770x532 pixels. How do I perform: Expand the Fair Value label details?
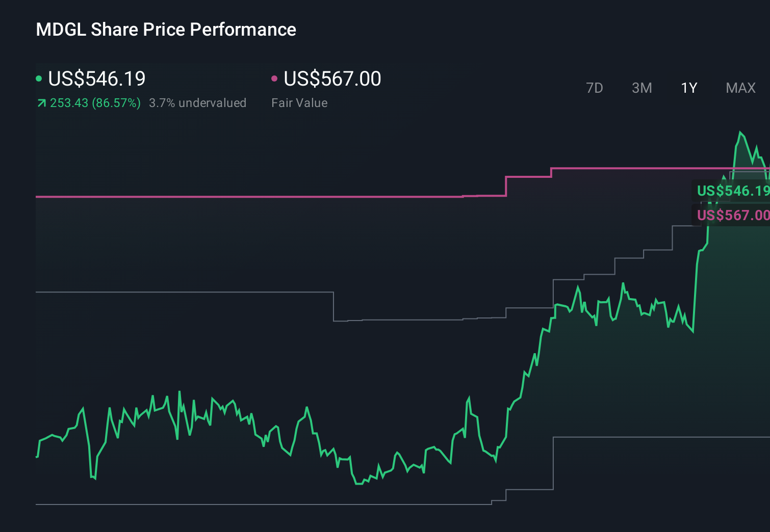coord(300,102)
